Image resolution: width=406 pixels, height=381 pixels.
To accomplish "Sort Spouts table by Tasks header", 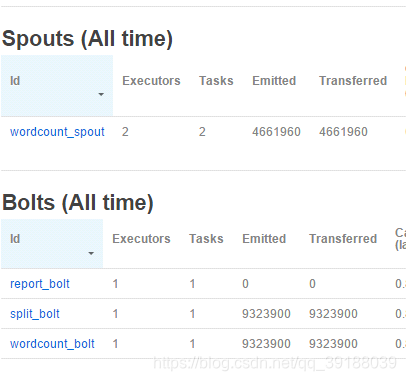I will 216,81.
